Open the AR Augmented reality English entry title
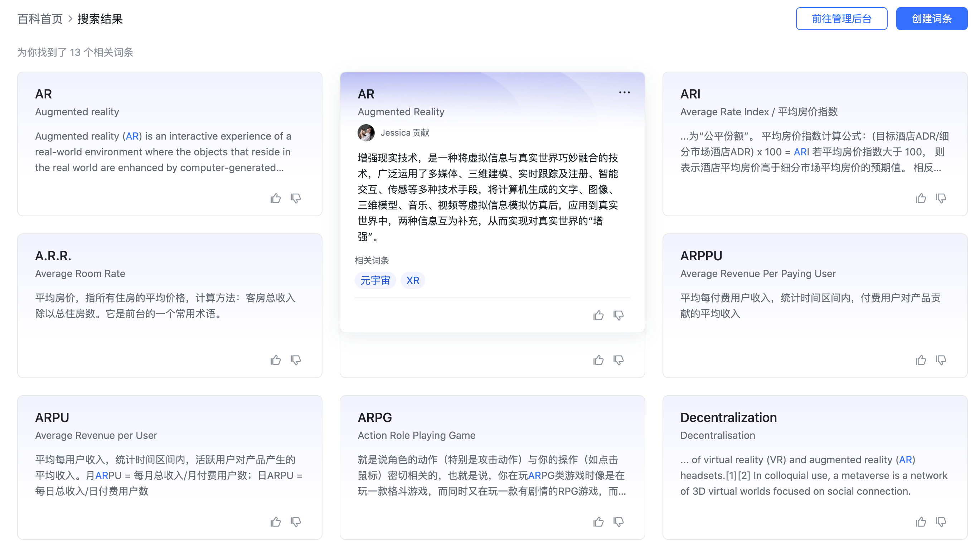The image size is (980, 557). [43, 94]
